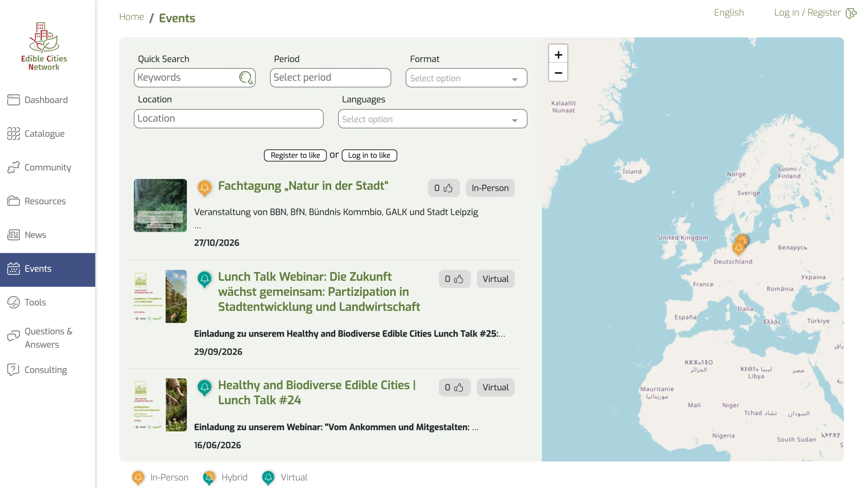
Task: Zoom out on the map
Action: 558,73
